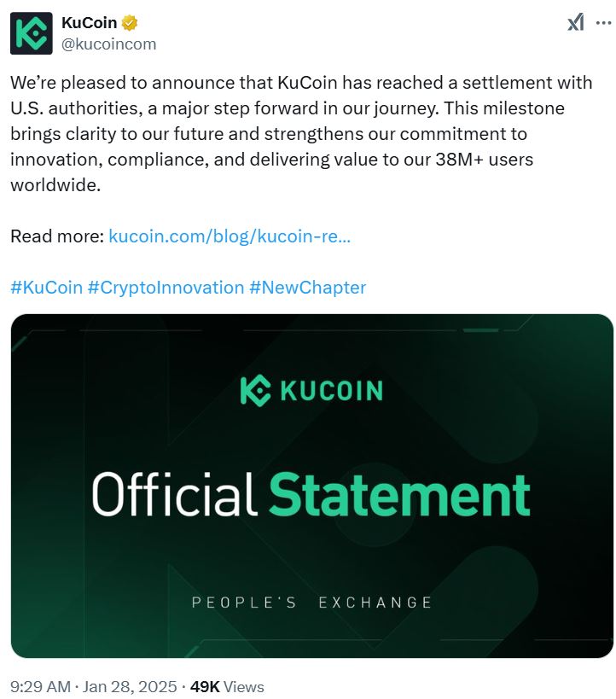Open the kucoin.com/blog link
Screen dimensions: 616x699
pos(230,236)
